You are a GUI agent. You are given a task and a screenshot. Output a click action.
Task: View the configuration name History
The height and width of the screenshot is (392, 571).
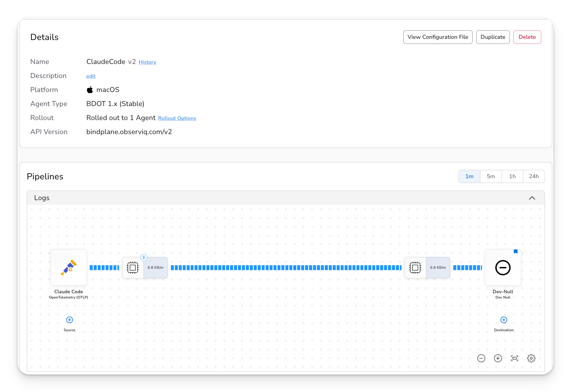(147, 62)
